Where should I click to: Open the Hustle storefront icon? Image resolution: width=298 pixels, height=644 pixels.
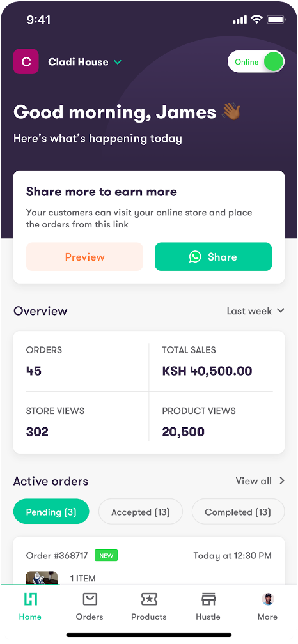(208, 599)
